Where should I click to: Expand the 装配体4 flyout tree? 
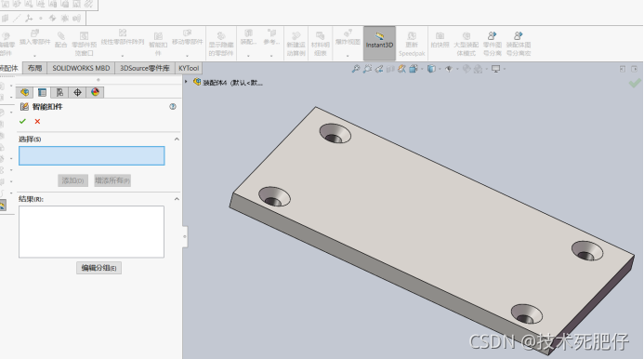pyautogui.click(x=186, y=82)
